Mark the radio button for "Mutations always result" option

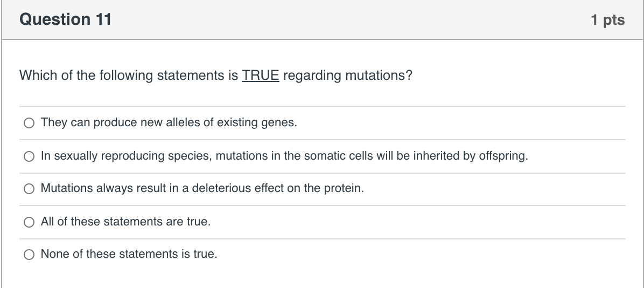coord(29,189)
